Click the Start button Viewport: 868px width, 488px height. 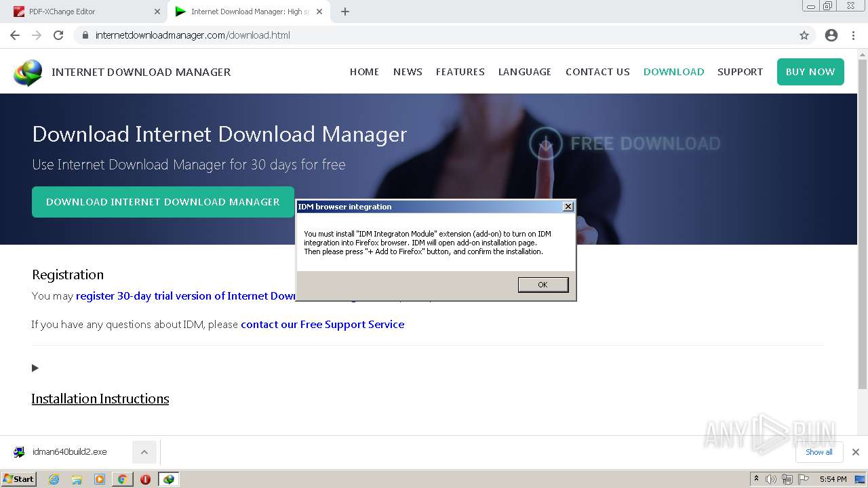tap(18, 479)
